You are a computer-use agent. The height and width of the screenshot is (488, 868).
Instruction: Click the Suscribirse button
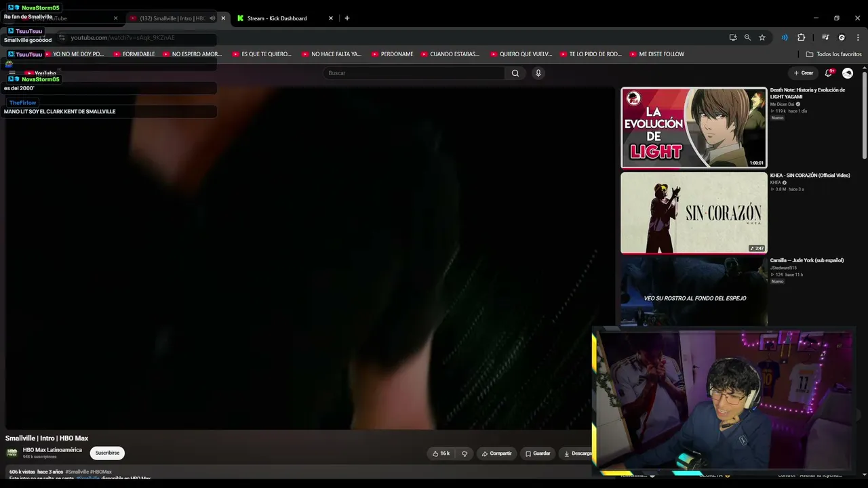[107, 453]
